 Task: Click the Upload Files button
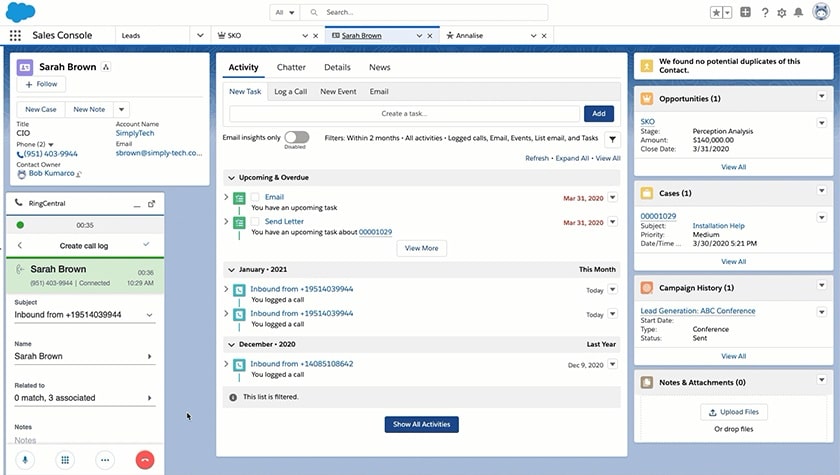click(x=733, y=412)
